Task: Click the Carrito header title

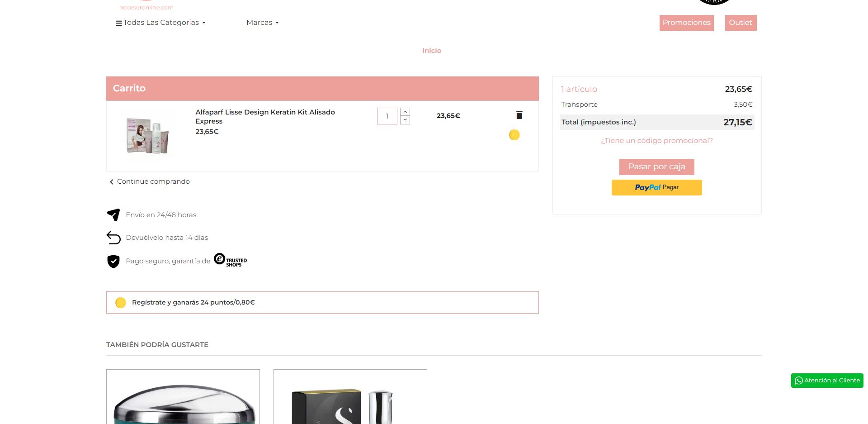Action: pyautogui.click(x=129, y=88)
